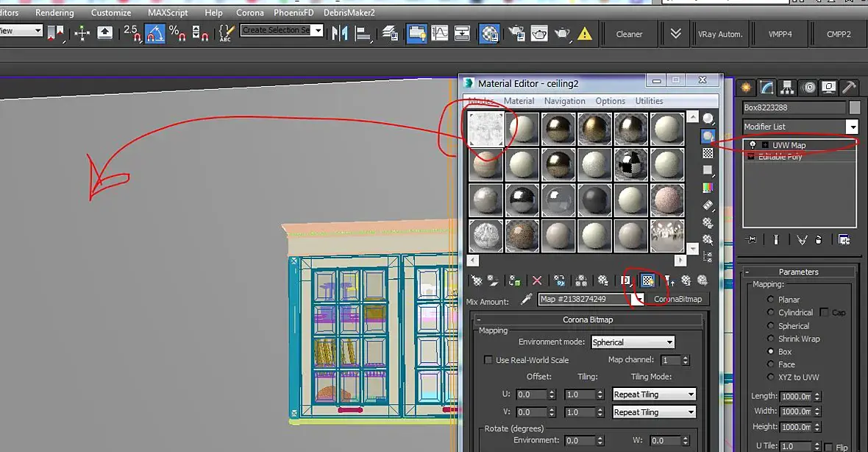
Task: Open the U Tiling Mode dropdown
Action: click(x=654, y=395)
